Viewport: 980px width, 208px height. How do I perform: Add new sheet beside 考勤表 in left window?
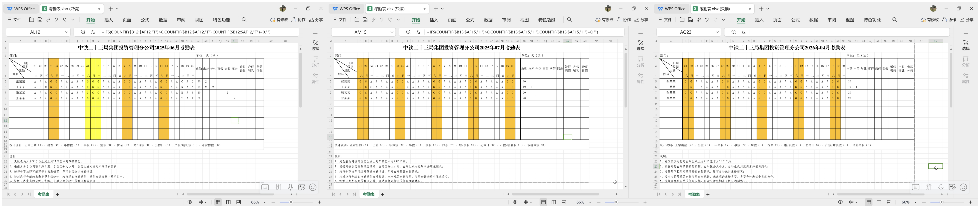[57, 194]
